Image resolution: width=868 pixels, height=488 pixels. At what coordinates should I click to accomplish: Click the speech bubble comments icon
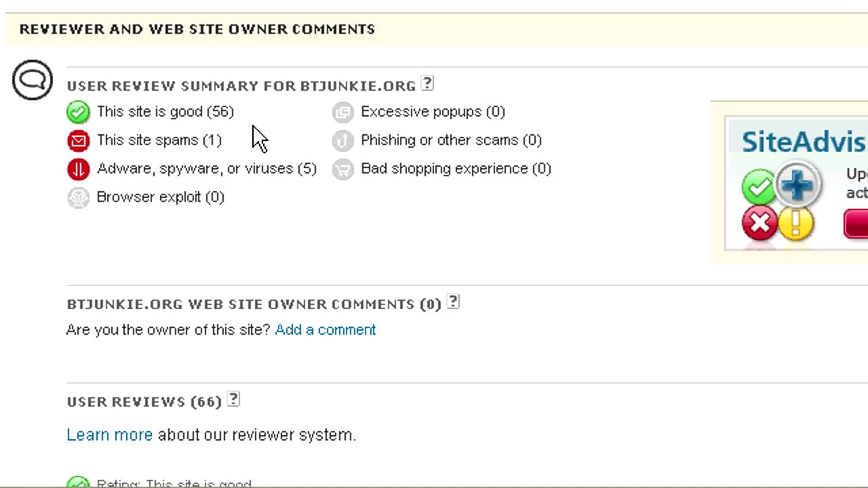[32, 80]
